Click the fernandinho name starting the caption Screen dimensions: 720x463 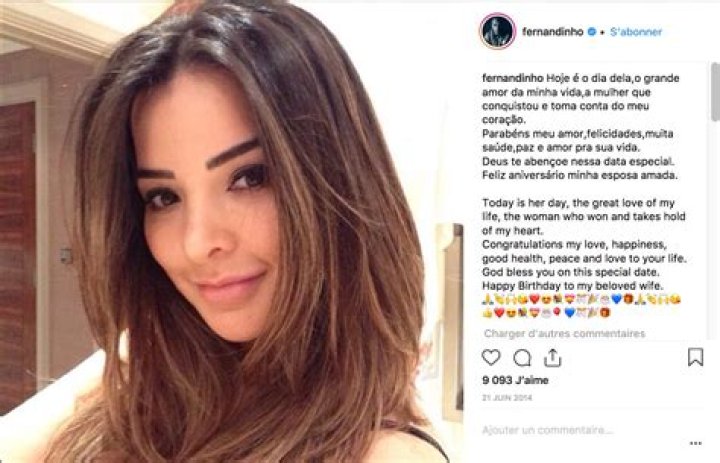(x=512, y=78)
